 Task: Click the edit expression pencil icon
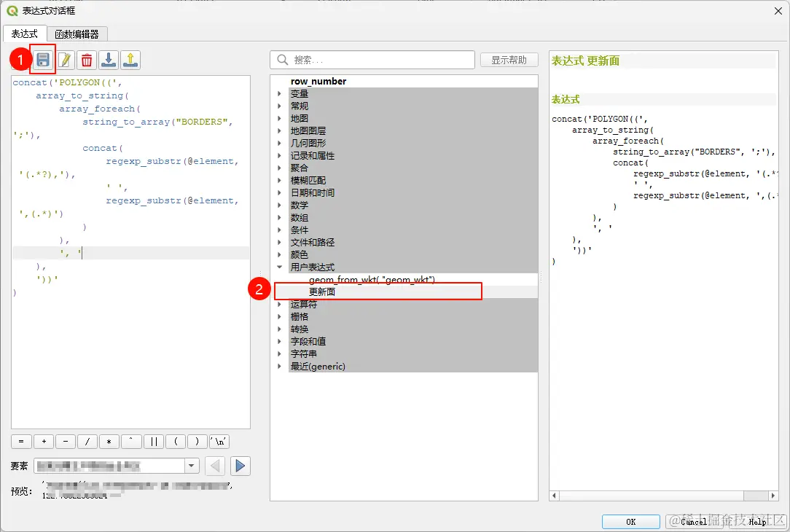pyautogui.click(x=65, y=60)
